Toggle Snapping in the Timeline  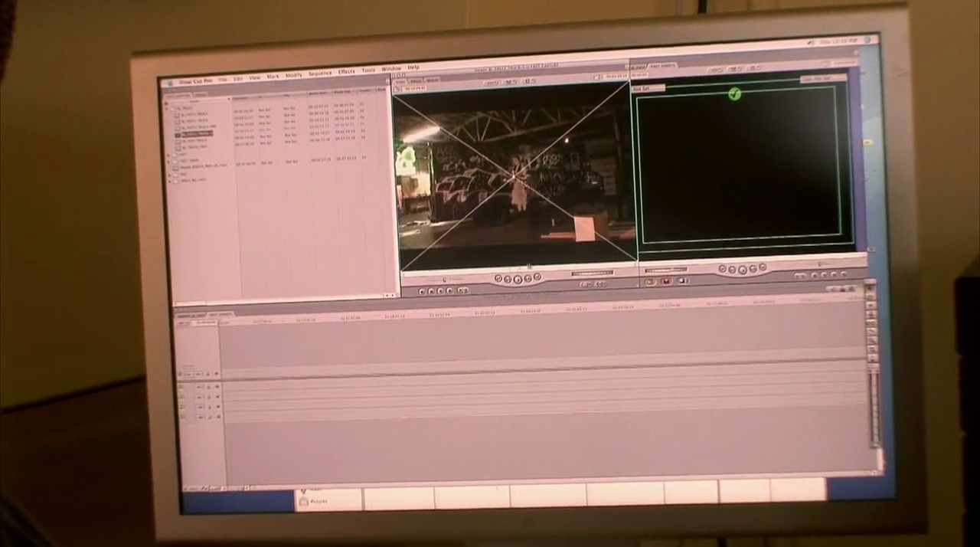850,290
